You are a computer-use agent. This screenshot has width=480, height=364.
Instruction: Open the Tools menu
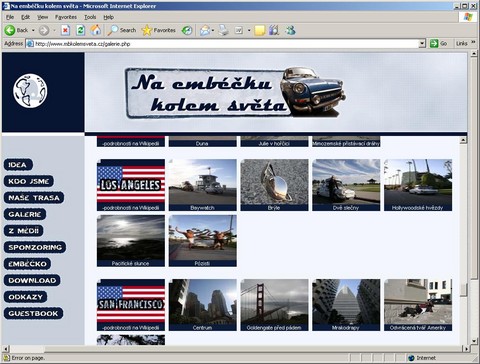click(x=90, y=17)
